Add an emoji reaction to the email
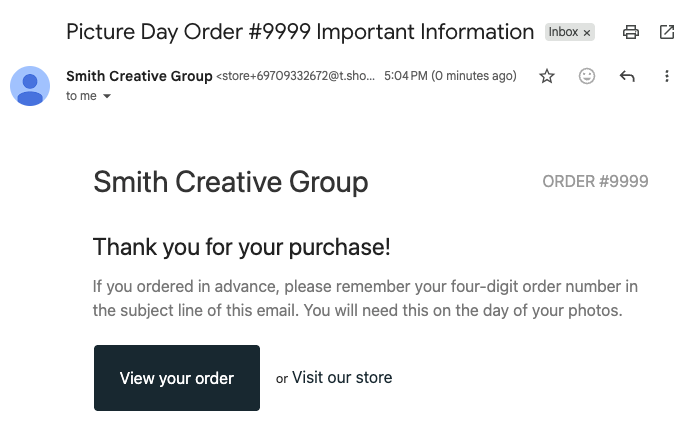Screen dimensions: 690x438 587,76
